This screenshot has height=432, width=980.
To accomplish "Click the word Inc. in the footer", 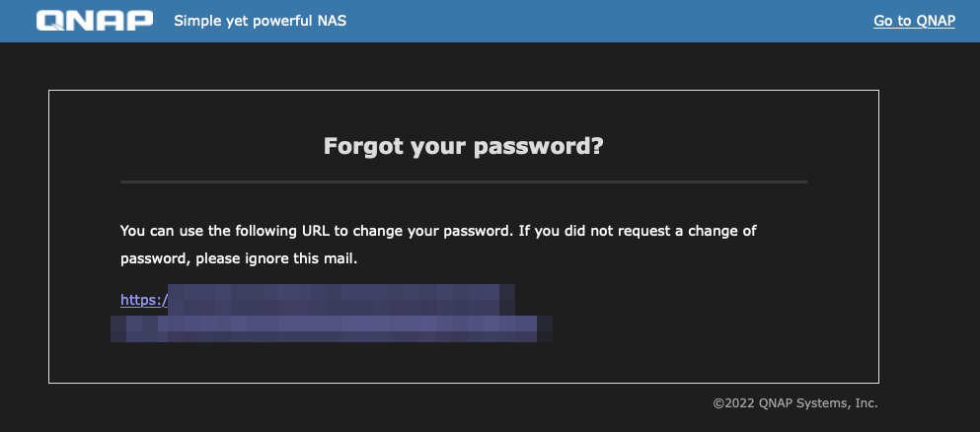I will tap(866, 402).
